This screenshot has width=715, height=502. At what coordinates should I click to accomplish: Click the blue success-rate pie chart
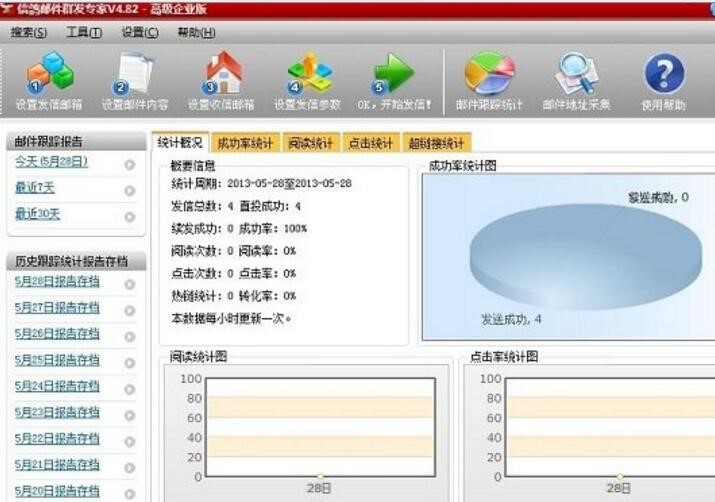point(585,257)
